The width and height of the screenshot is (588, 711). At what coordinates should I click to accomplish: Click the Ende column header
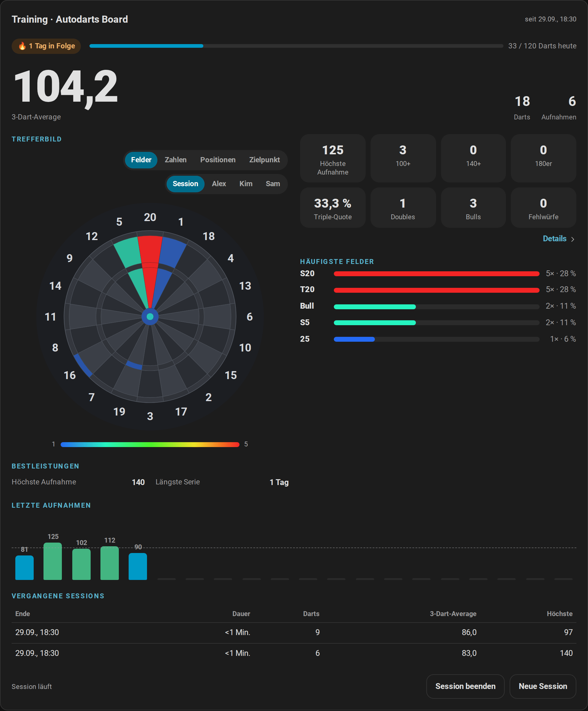(x=23, y=614)
